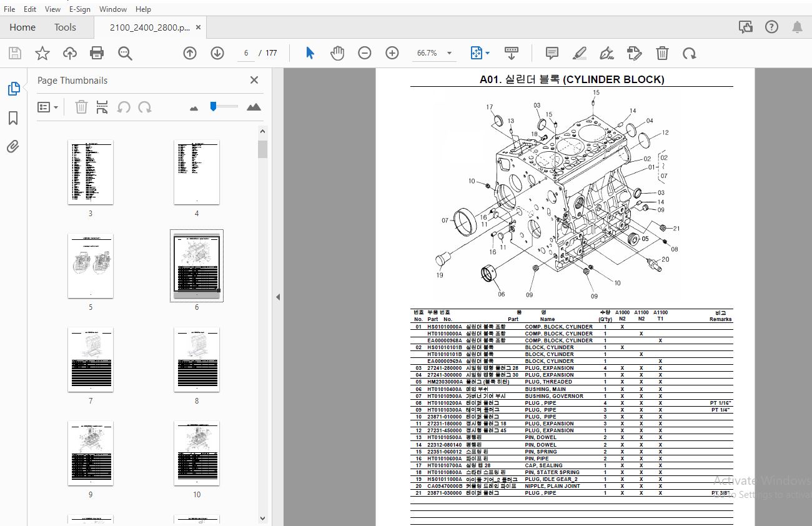
Task: Click the Print file icon
Action: pyautogui.click(x=97, y=53)
